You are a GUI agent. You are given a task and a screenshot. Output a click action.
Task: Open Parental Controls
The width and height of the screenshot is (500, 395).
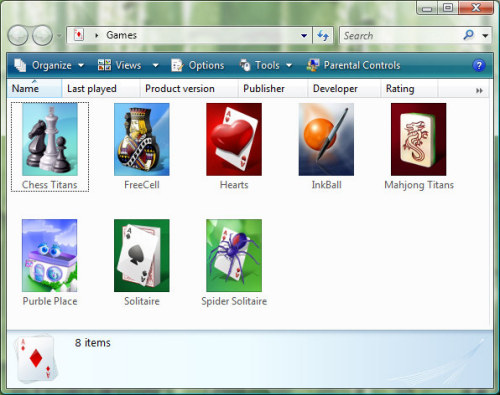click(x=353, y=65)
